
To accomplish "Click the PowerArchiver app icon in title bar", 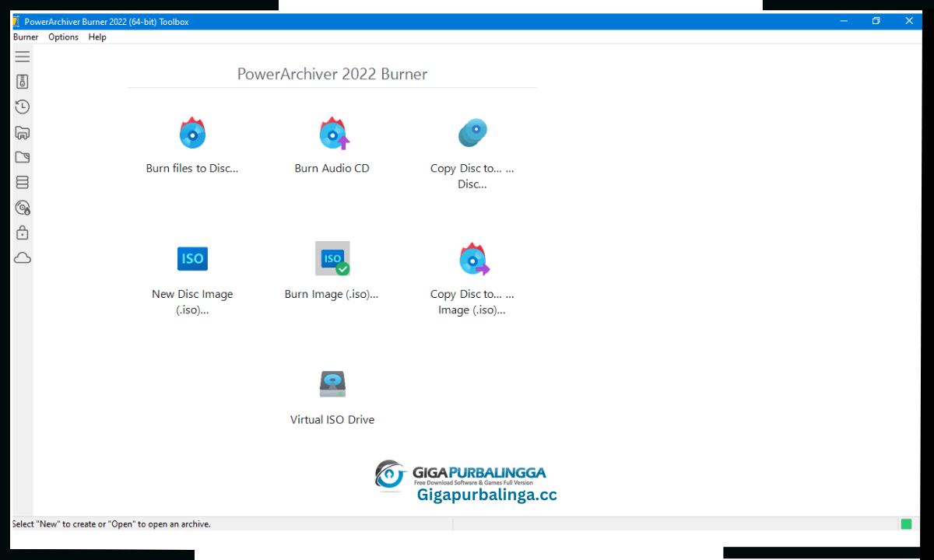I will pyautogui.click(x=15, y=21).
